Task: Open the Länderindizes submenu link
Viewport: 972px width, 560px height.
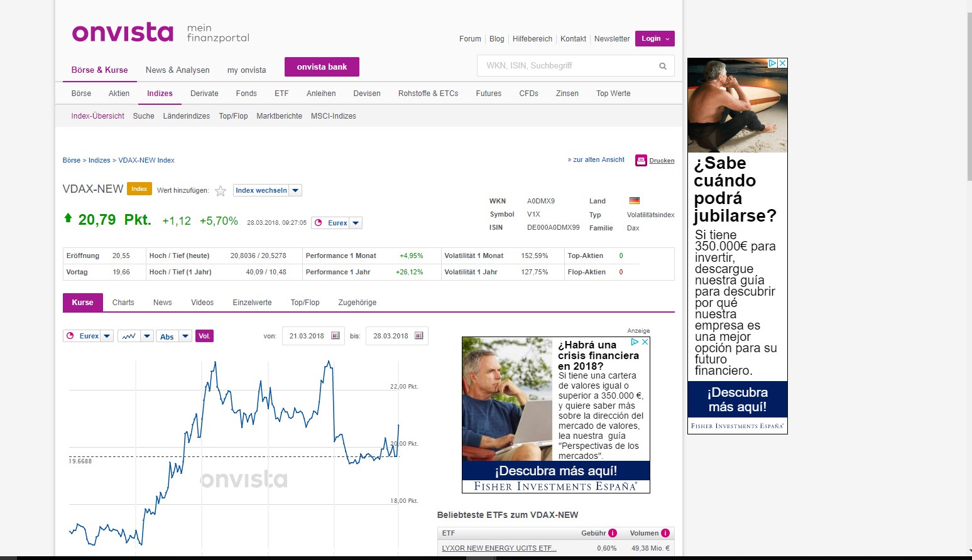Action: coord(187,116)
